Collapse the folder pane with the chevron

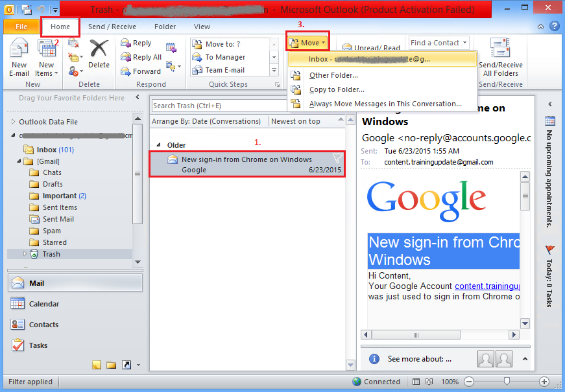(x=138, y=97)
